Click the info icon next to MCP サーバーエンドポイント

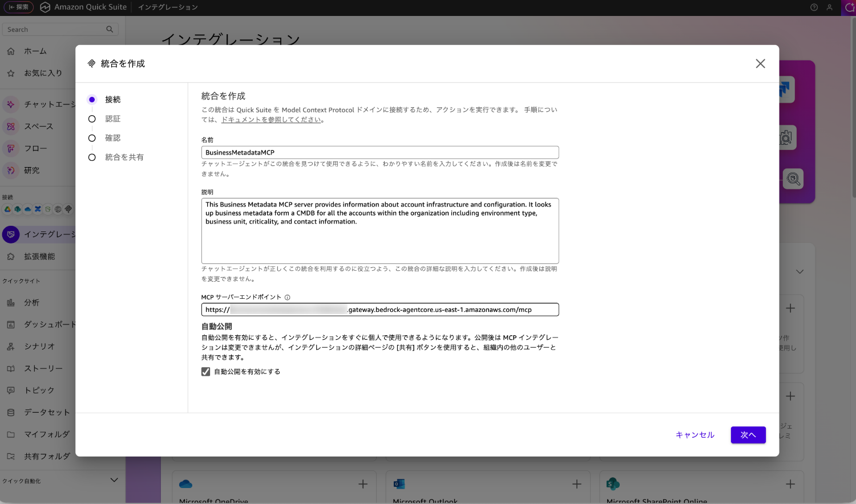tap(288, 298)
